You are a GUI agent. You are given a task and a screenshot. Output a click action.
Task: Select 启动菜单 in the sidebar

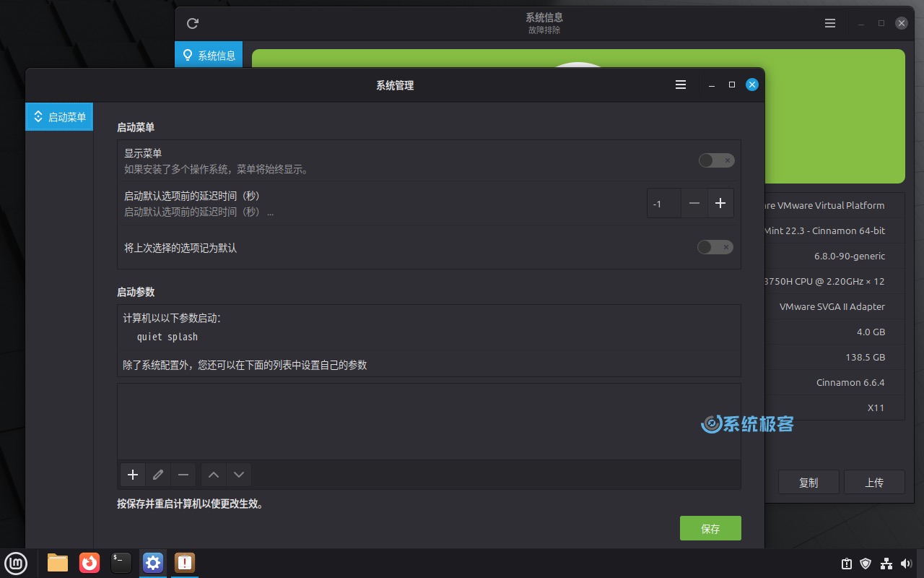click(59, 116)
